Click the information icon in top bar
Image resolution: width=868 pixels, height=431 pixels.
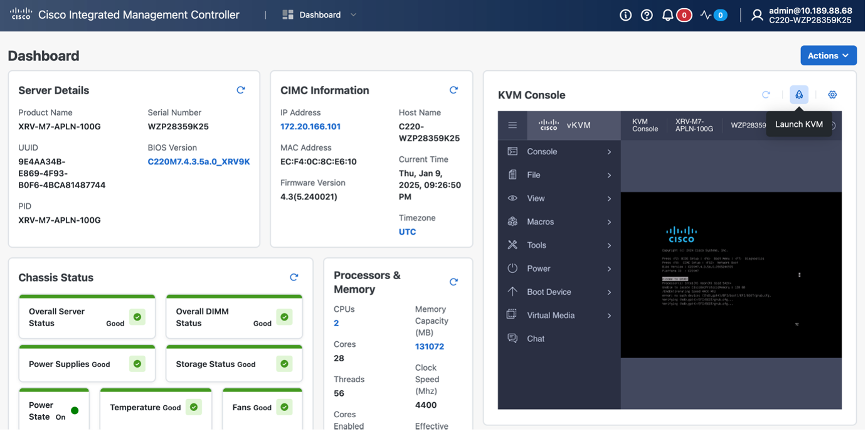(x=625, y=14)
